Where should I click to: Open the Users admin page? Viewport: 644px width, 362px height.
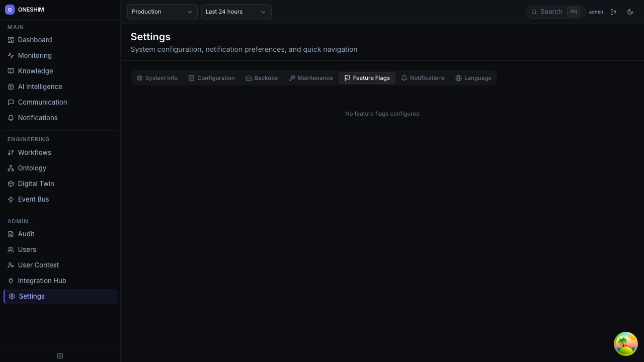[x=27, y=249]
